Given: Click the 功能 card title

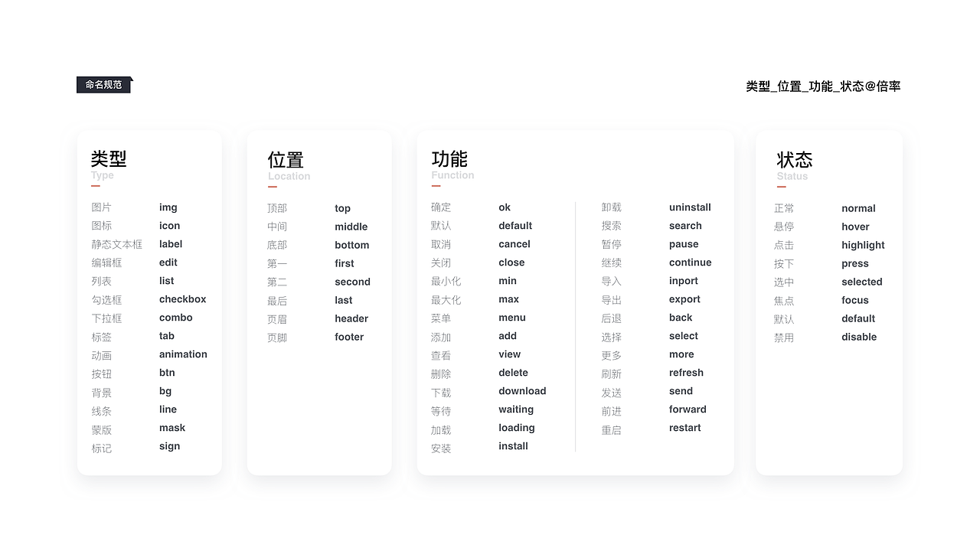Looking at the screenshot, I should tap(449, 159).
